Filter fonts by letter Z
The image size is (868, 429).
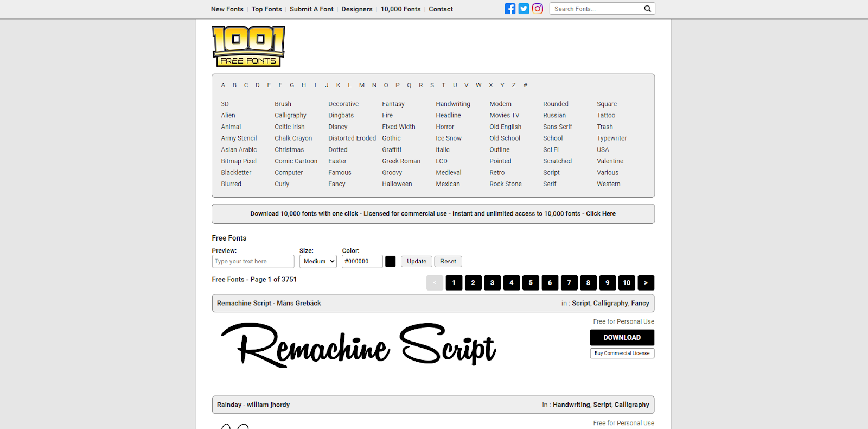tap(514, 85)
